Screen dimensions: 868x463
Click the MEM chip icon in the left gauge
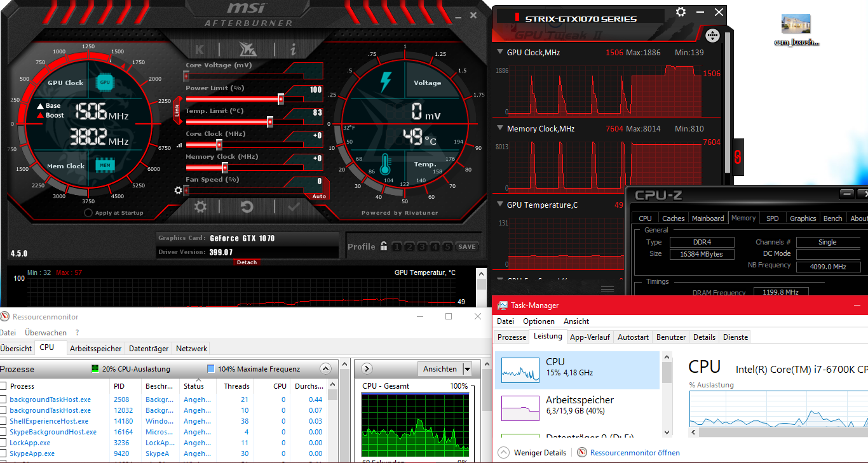[105, 165]
